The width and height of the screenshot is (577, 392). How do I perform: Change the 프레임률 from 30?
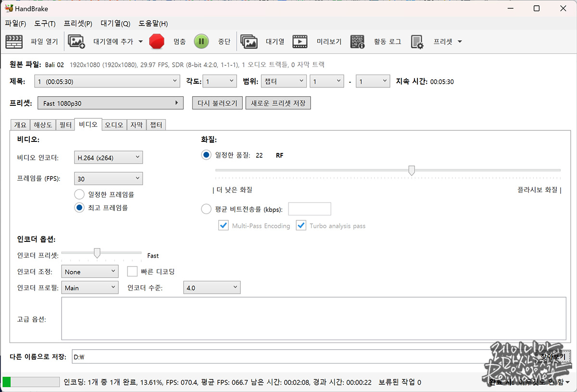pyautogui.click(x=108, y=178)
